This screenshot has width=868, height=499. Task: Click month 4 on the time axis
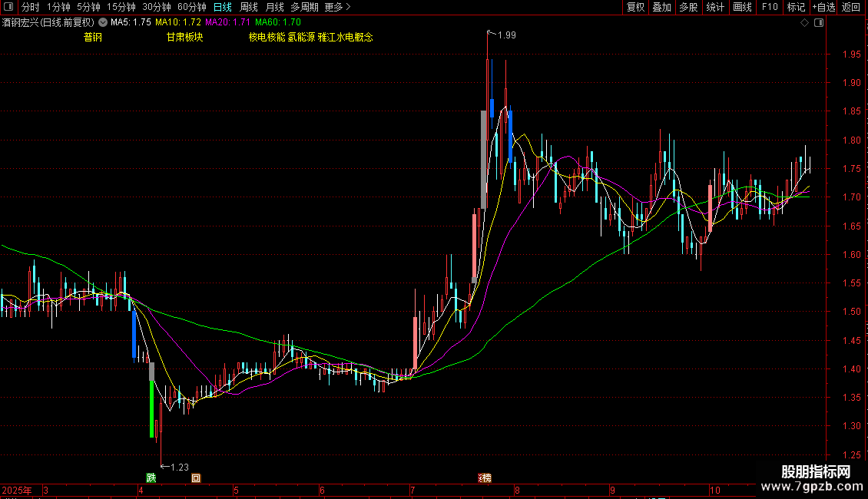tap(141, 491)
